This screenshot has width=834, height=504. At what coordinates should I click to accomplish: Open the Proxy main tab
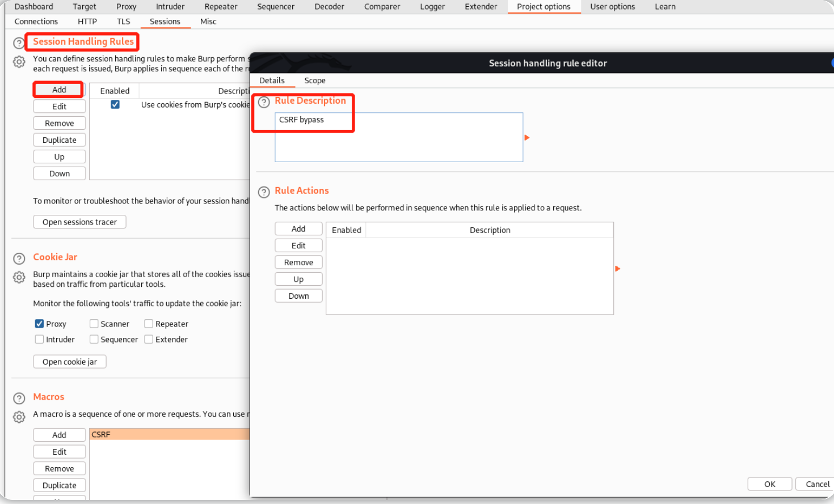tap(127, 7)
